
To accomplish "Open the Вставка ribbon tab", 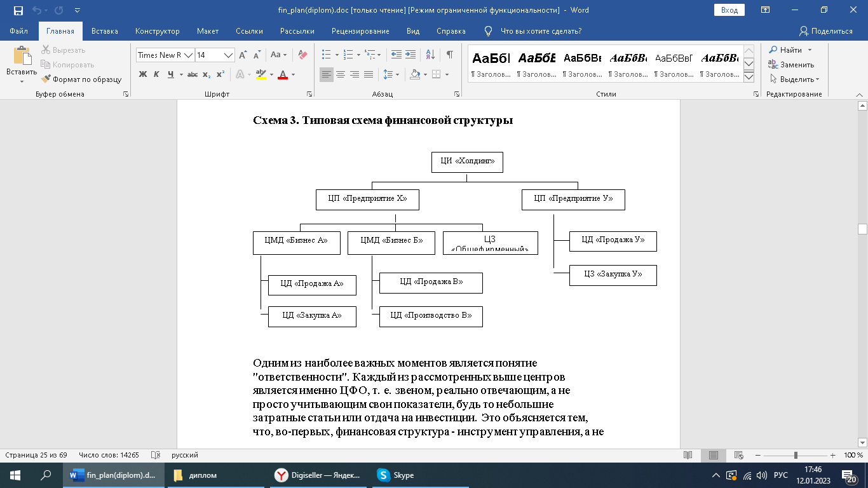I will [104, 31].
